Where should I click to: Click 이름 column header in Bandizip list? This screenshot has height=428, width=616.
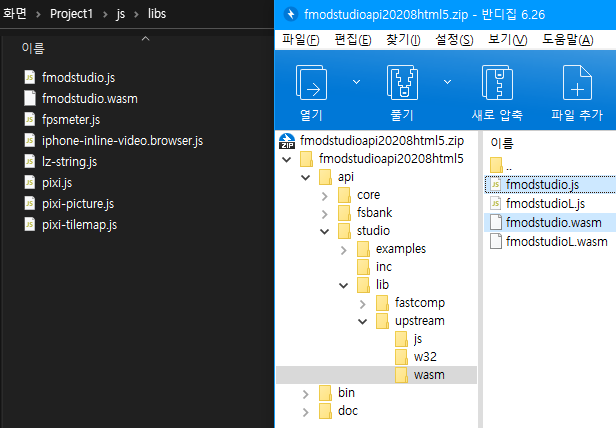click(x=502, y=143)
